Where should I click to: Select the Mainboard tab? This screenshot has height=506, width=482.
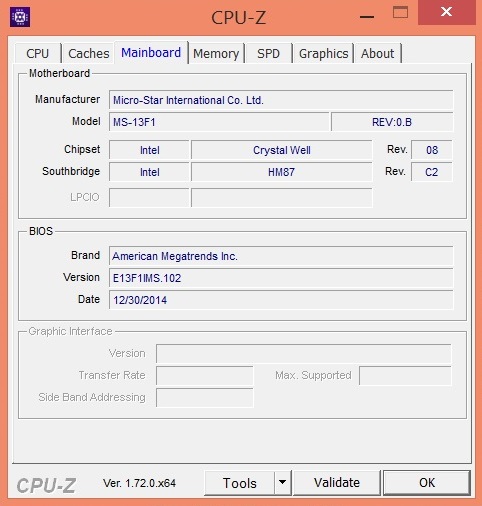click(151, 52)
